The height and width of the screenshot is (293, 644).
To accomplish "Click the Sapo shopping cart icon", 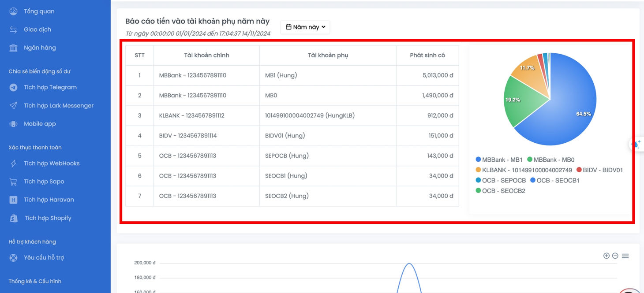I will coord(14,182).
